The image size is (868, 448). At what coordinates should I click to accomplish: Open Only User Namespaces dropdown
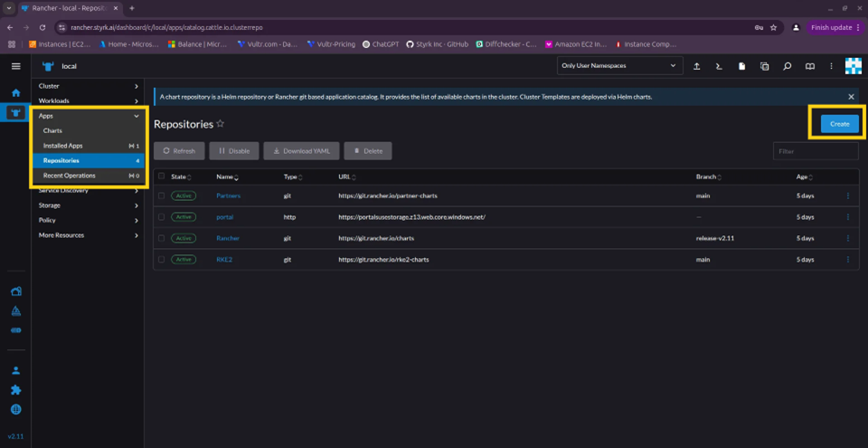point(618,65)
